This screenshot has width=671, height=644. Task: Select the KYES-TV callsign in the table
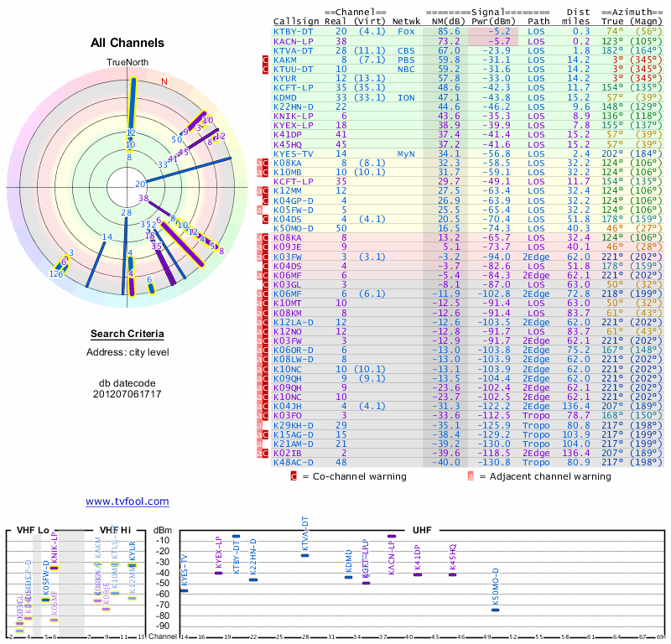(x=294, y=153)
